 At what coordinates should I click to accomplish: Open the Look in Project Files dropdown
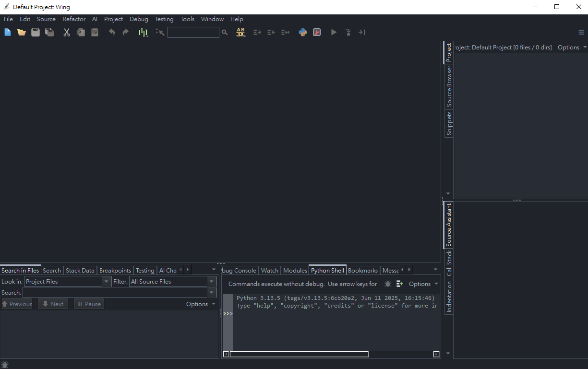pyautogui.click(x=107, y=282)
